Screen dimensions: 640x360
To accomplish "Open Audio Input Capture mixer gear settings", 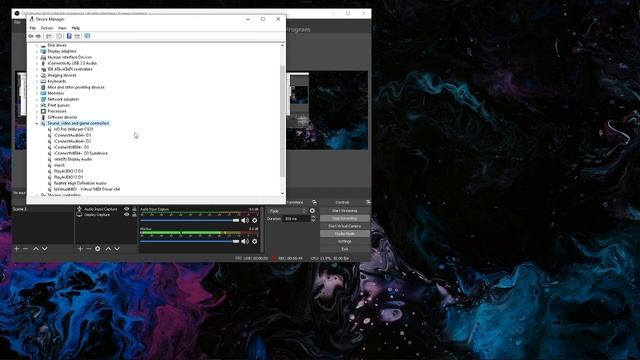I will 255,220.
